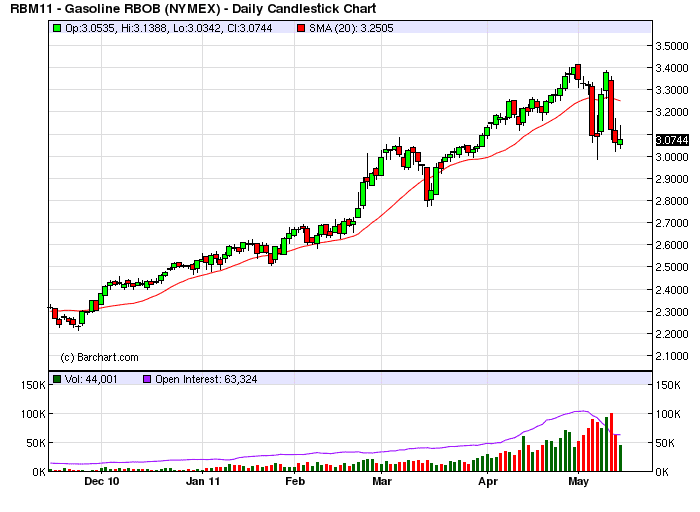This screenshot has height=512, width=700.
Task: Click the 'Feb' date axis label
Action: [295, 481]
